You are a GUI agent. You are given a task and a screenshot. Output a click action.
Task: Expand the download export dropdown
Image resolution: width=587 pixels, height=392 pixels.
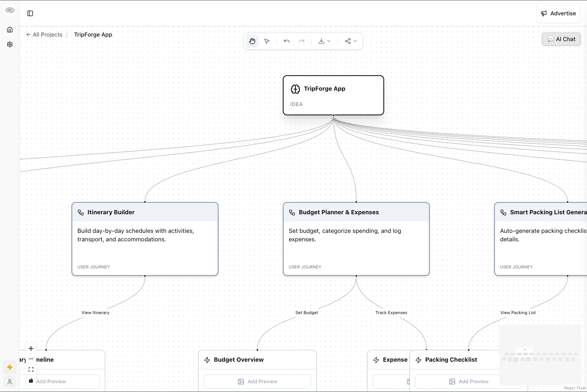click(324, 41)
